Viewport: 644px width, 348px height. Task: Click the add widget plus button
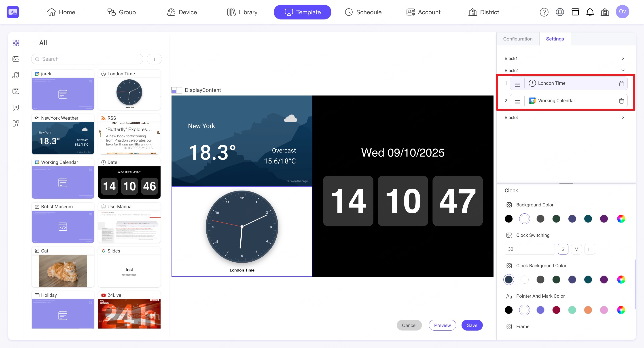(154, 59)
